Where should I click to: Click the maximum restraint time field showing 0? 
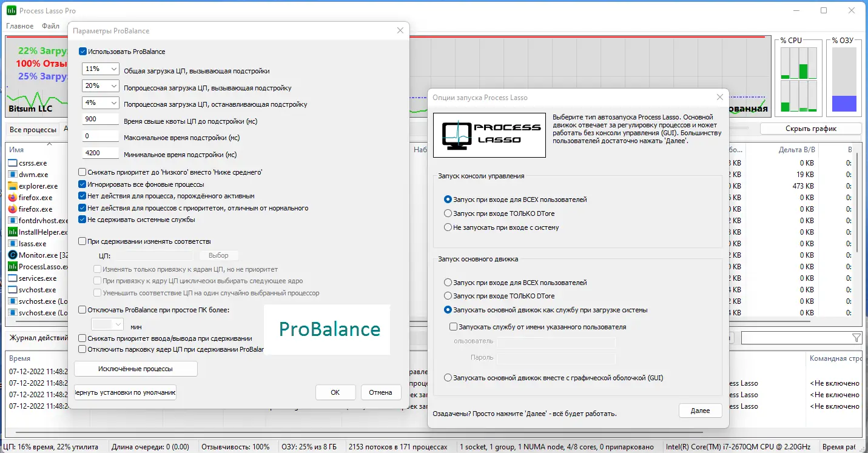pos(101,136)
